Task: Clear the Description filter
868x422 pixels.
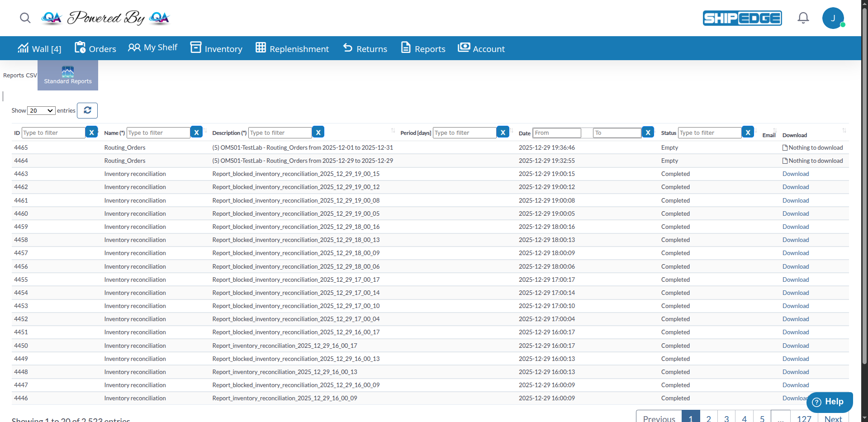Action: 318,132
